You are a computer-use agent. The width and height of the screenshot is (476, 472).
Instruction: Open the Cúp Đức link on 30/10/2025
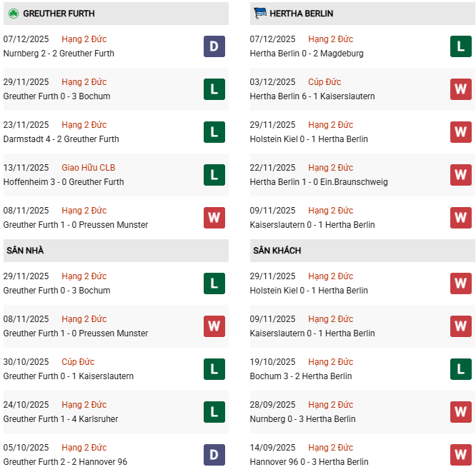click(78, 362)
